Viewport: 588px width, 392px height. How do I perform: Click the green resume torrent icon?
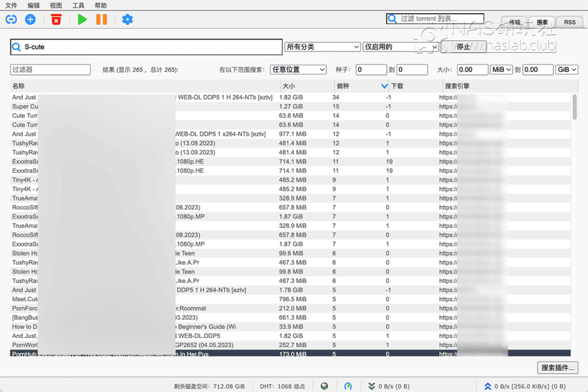click(x=82, y=19)
